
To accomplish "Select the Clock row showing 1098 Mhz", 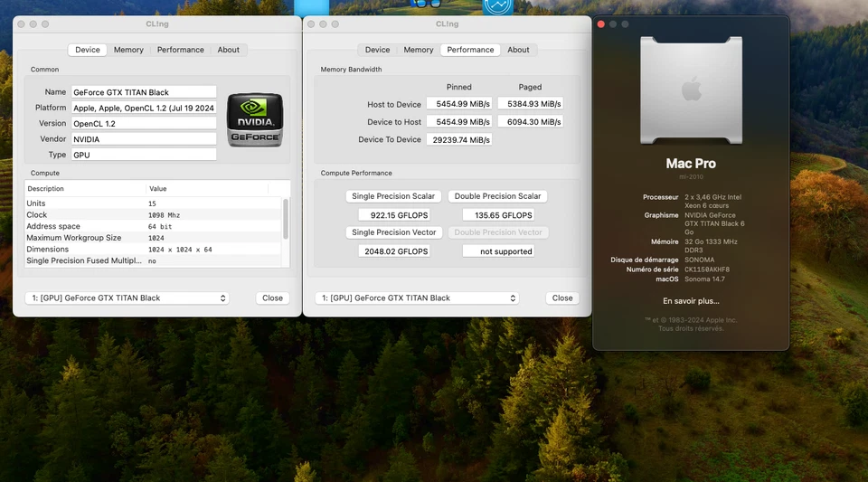I will 154,214.
